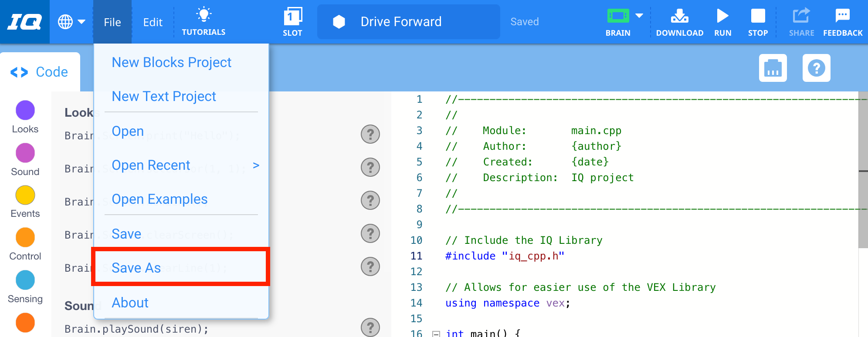Select the Slot 1 icon
Viewport: 868px width, 337px height.
point(292,17)
